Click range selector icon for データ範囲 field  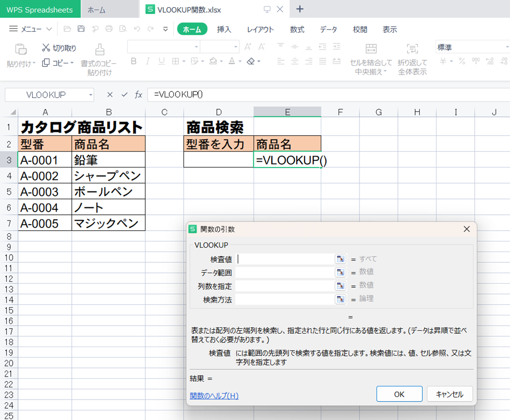coord(340,272)
